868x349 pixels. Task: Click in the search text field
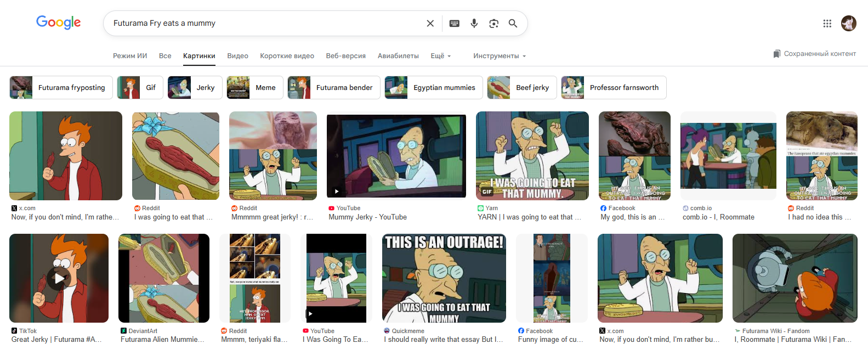click(x=263, y=24)
